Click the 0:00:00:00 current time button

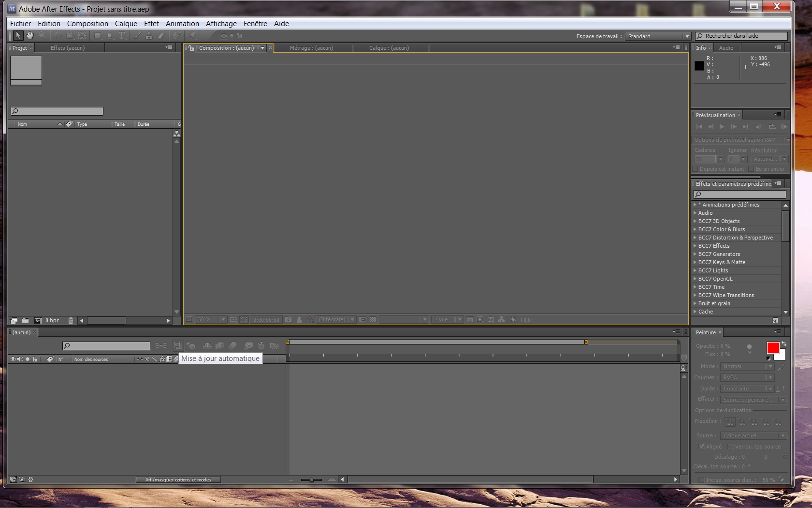[266, 320]
